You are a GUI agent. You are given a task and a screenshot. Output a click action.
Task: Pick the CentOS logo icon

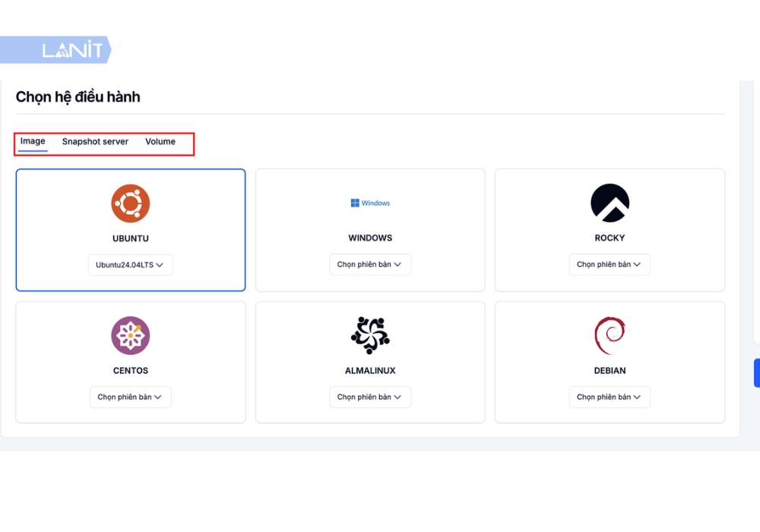(x=131, y=335)
